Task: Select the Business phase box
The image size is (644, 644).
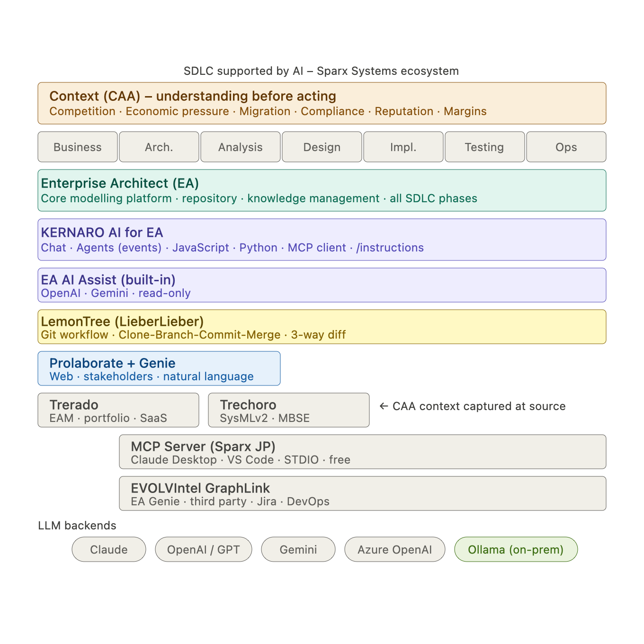Action: 78,147
